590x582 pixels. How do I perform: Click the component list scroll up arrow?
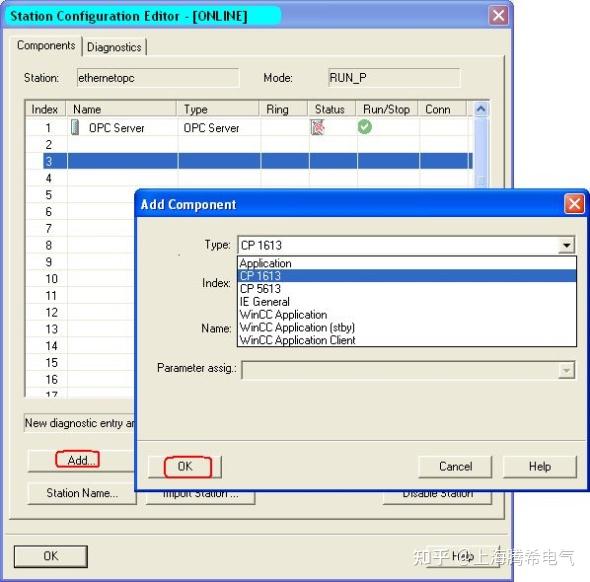(481, 109)
